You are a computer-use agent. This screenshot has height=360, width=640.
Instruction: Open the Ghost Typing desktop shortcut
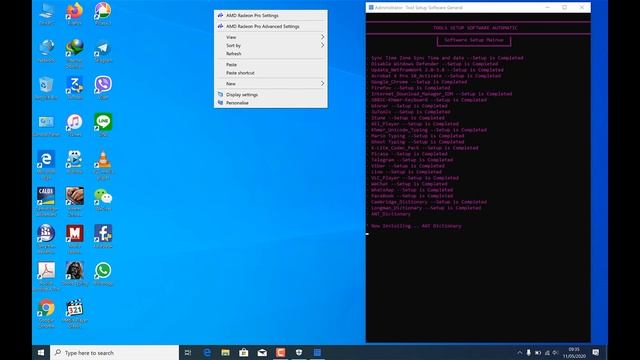[x=74, y=273]
